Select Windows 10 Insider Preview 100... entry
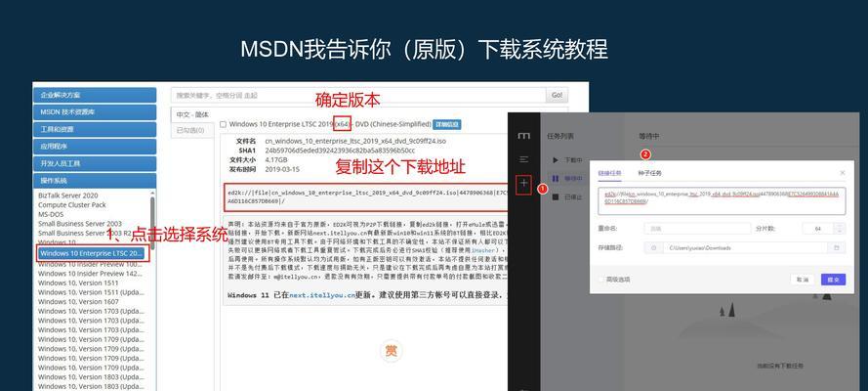This screenshot has width=868, height=391. (x=90, y=264)
